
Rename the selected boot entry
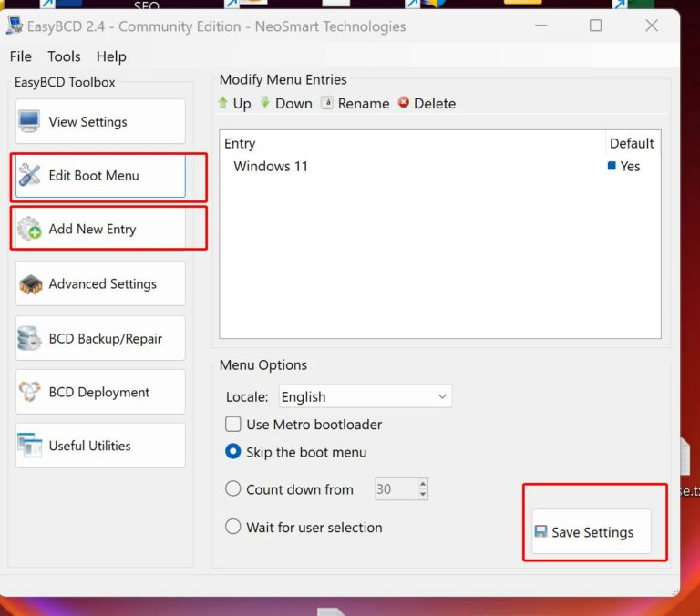[x=355, y=104]
